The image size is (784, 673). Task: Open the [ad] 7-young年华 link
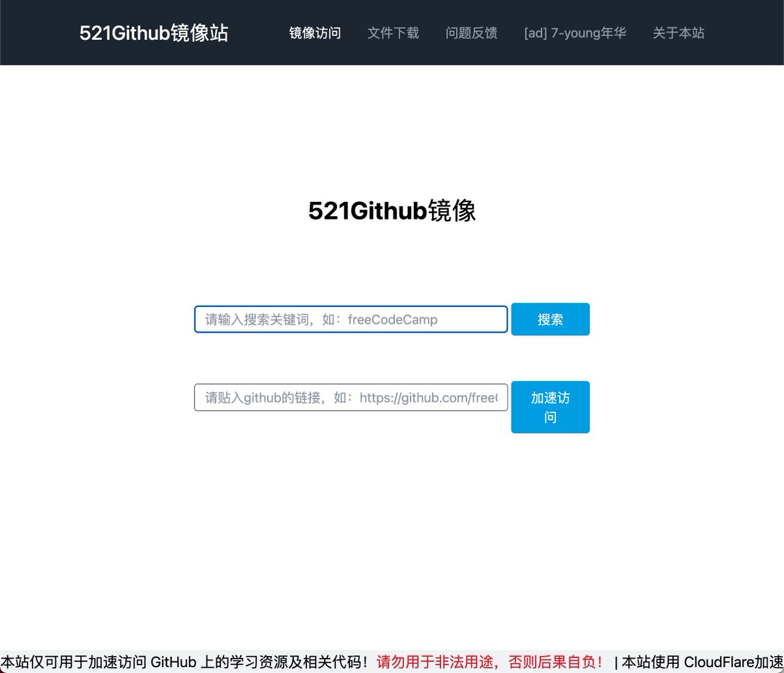[575, 33]
